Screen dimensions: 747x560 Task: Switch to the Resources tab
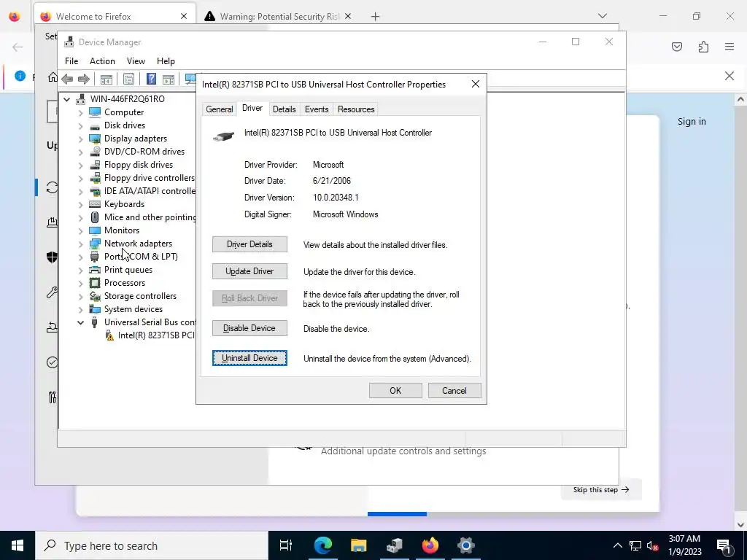pyautogui.click(x=356, y=109)
